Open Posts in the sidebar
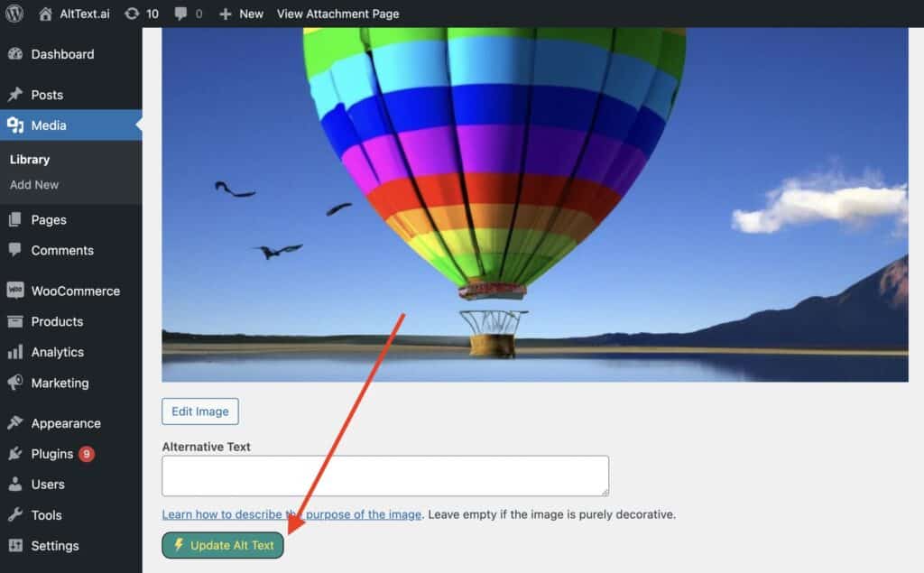Viewport: 924px width, 573px height. (47, 95)
